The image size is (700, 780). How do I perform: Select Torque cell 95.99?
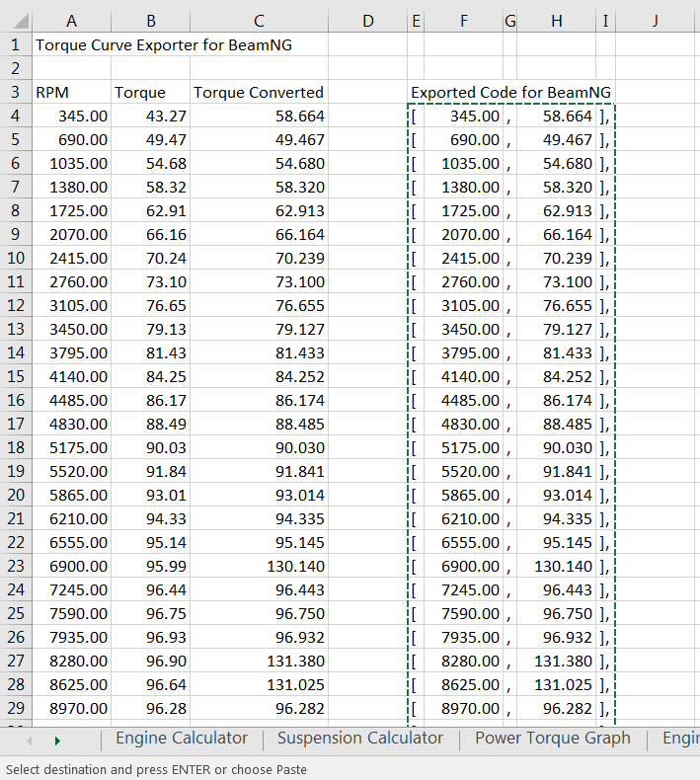(151, 566)
